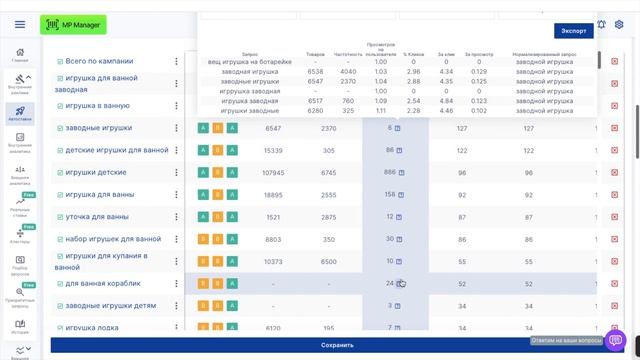The height and width of the screenshot is (360, 640).
Task: Click orange B badge in заводные игрушки row
Action: pyautogui.click(x=218, y=128)
